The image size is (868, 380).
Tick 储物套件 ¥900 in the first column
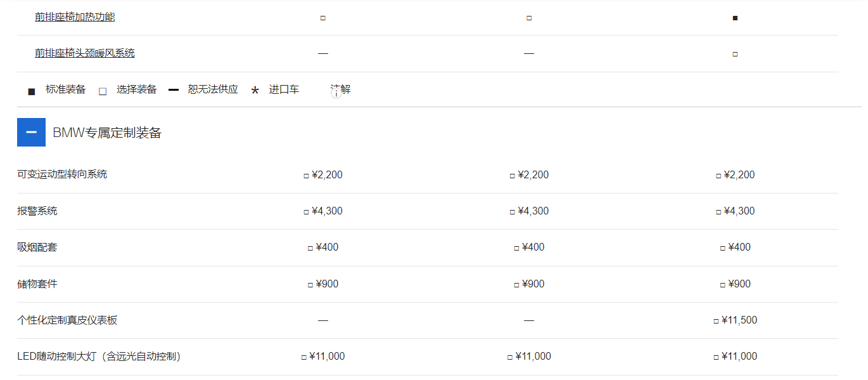tap(310, 285)
